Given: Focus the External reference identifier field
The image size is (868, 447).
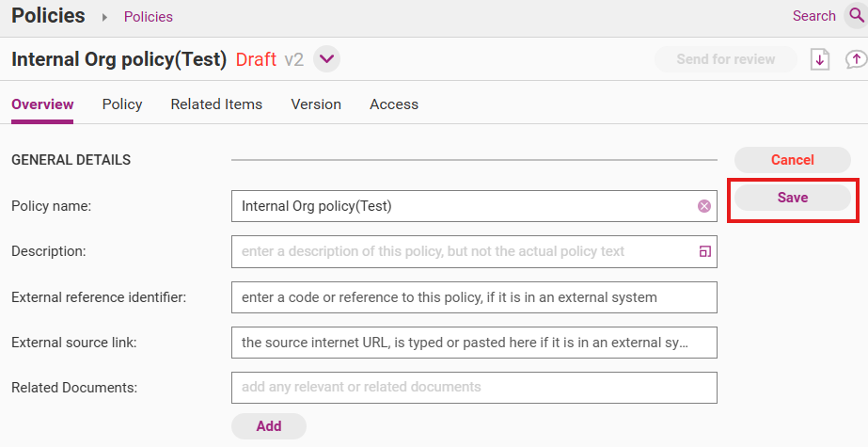Looking at the screenshot, I should point(474,297).
